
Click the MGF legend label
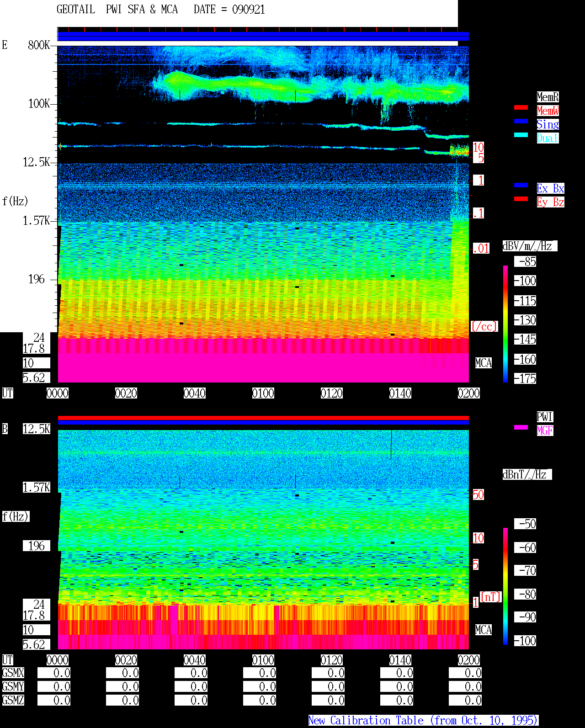click(x=545, y=430)
